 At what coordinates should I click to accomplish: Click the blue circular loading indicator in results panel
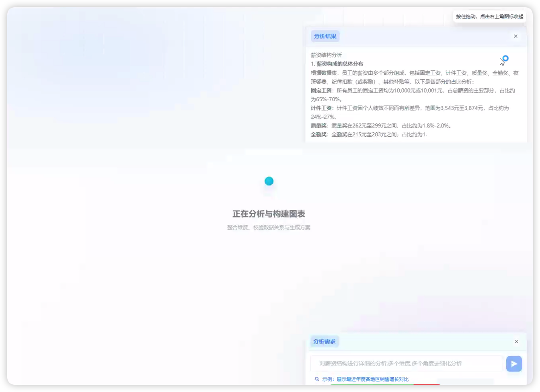tap(506, 58)
